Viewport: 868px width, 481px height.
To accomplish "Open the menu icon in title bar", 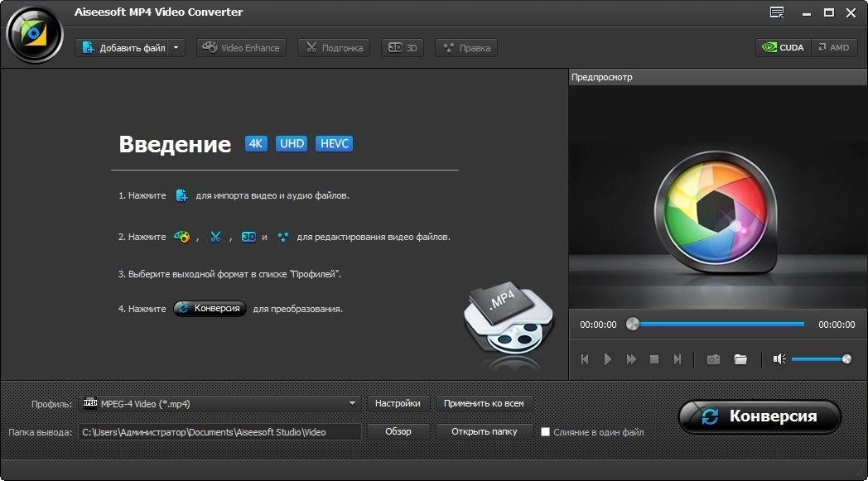I will pyautogui.click(x=777, y=12).
